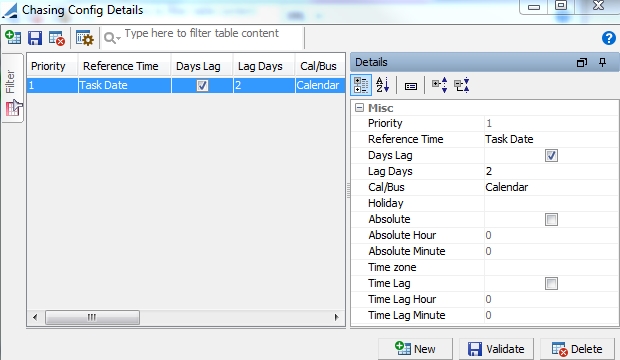Sort by the Priority column header
The height and width of the screenshot is (360, 620).
click(52, 66)
